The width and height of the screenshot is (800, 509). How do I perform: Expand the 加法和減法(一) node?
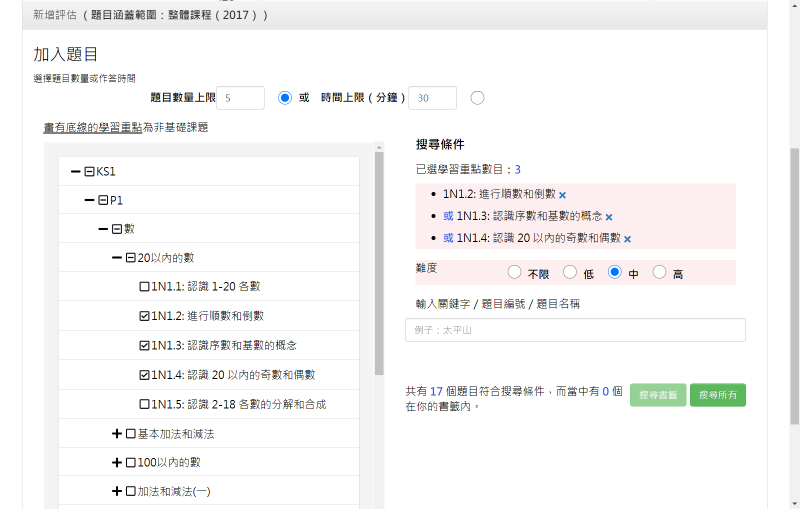[x=117, y=492]
